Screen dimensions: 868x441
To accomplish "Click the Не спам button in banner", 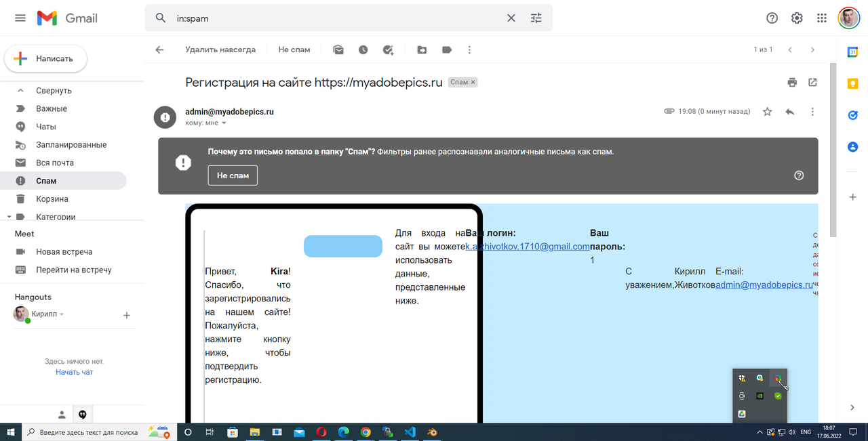I will pos(233,175).
